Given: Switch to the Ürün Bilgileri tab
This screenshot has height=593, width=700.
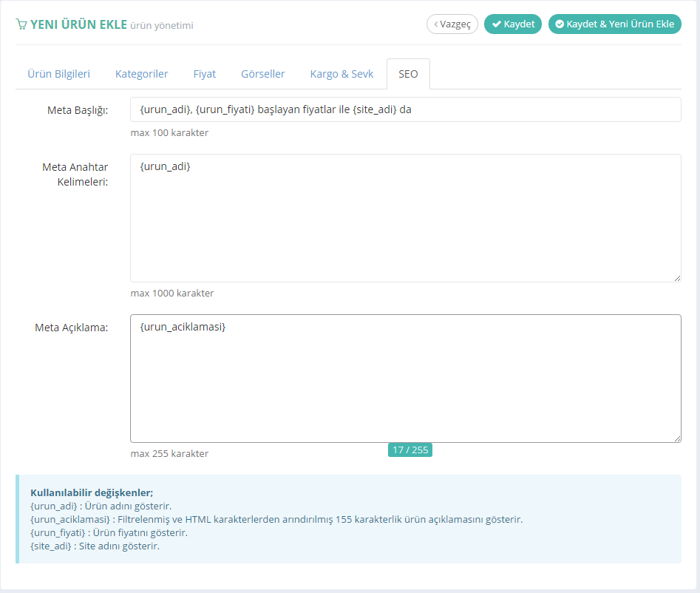Looking at the screenshot, I should coord(58,74).
